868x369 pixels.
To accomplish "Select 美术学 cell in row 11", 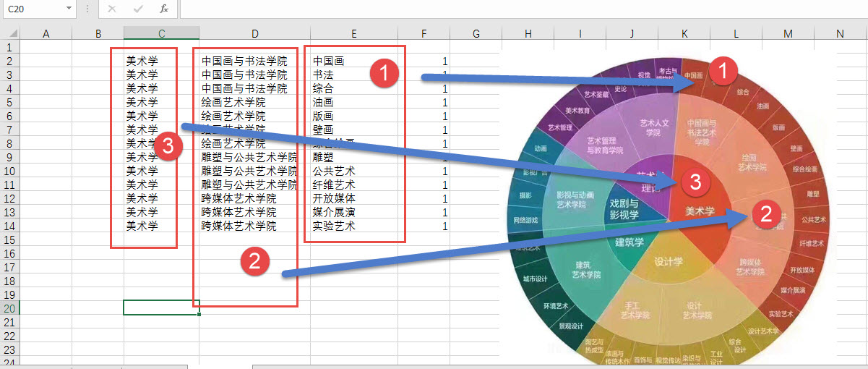I will 161,184.
